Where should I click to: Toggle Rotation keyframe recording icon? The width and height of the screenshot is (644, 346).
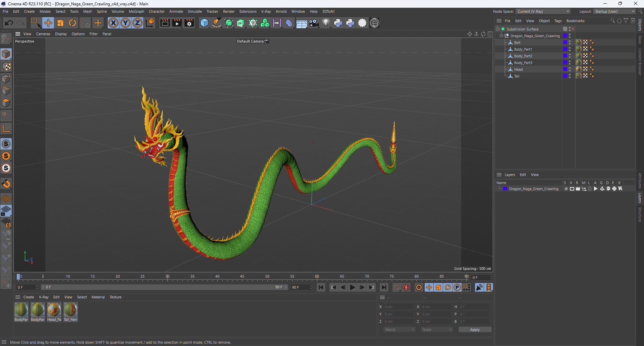(x=448, y=287)
